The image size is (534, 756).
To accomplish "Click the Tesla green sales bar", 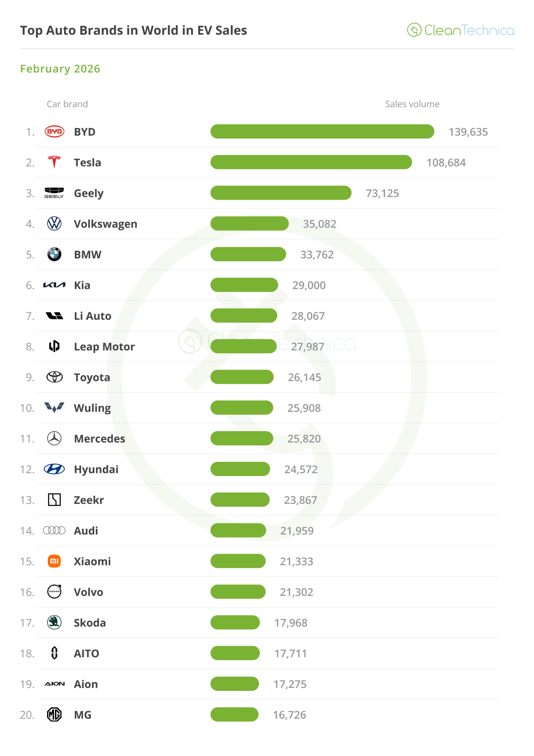I will pos(311,162).
